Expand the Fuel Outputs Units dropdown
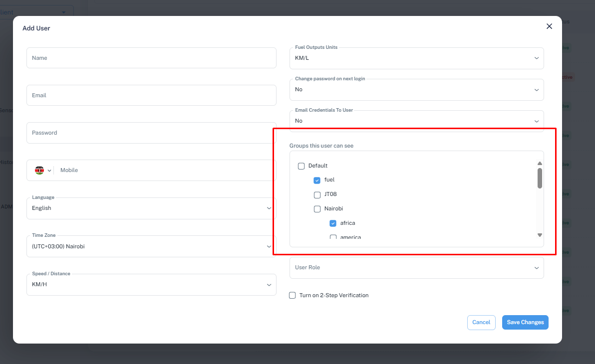Viewport: 595px width, 364px height. [x=416, y=58]
